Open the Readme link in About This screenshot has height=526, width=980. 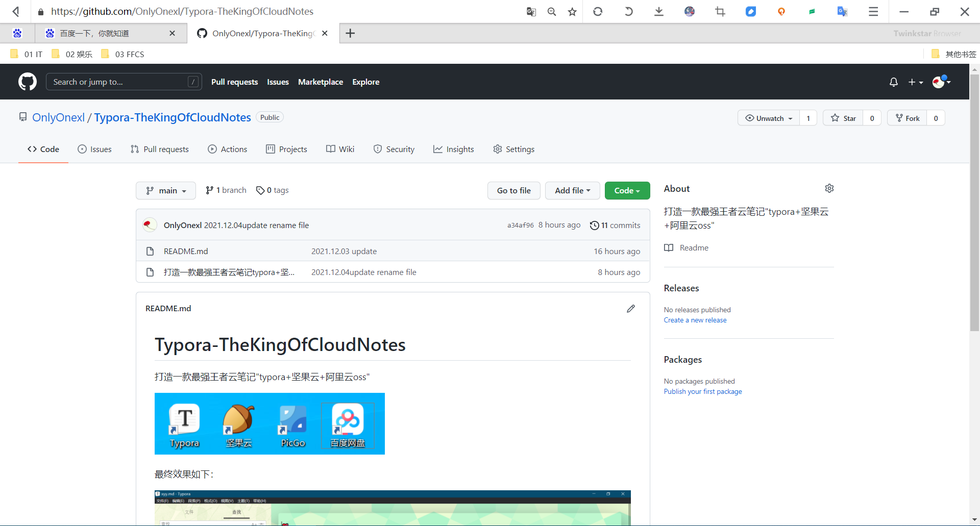687,248
